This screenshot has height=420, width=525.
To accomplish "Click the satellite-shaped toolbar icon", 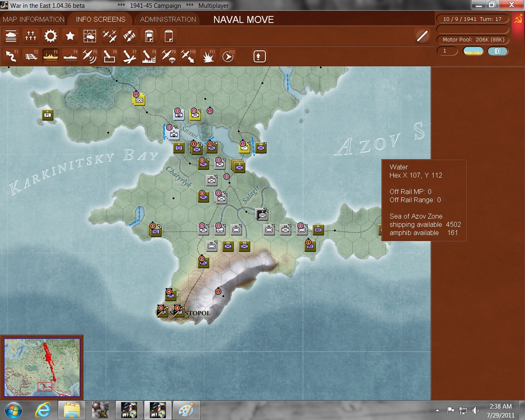I will (x=129, y=36).
